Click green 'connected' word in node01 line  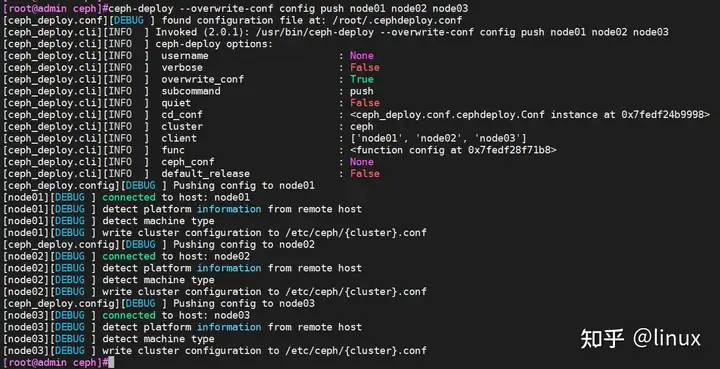(129, 197)
